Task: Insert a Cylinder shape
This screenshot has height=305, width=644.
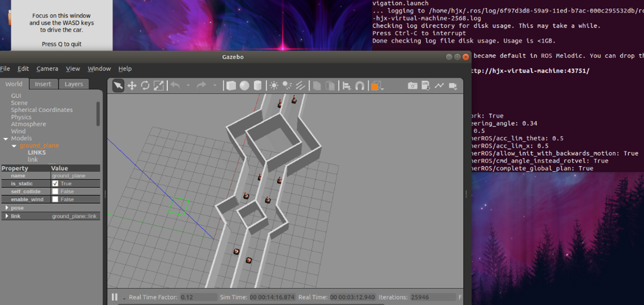Action: pos(257,85)
